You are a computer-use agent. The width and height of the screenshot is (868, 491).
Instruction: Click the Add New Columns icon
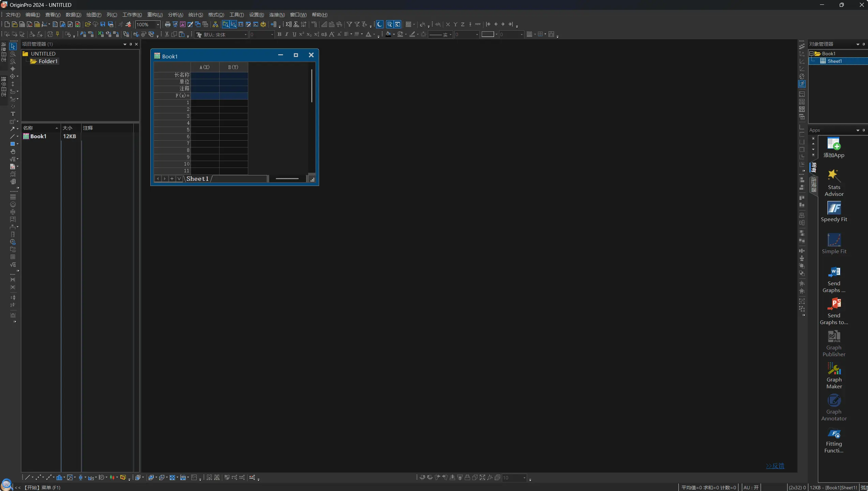click(x=273, y=24)
